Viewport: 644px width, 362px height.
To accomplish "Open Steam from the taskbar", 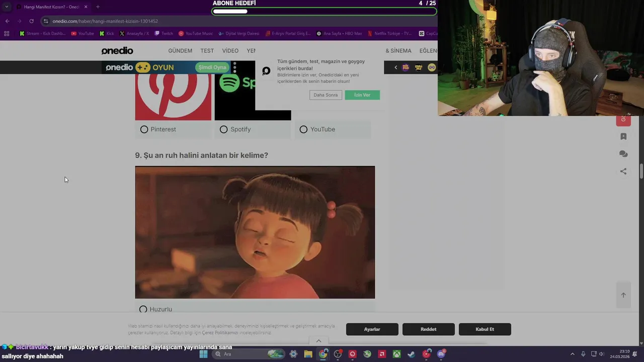I will (x=412, y=354).
